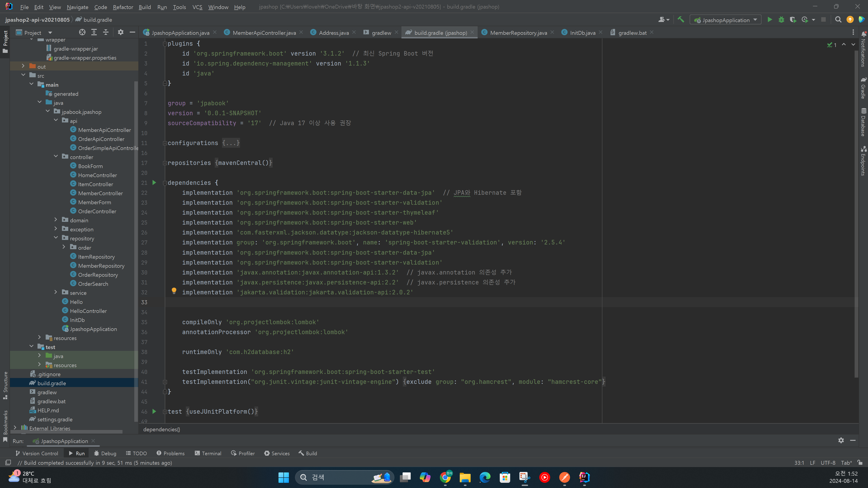Click the editor vertical scrollbar
This screenshot has width=868, height=488.
click(856, 214)
